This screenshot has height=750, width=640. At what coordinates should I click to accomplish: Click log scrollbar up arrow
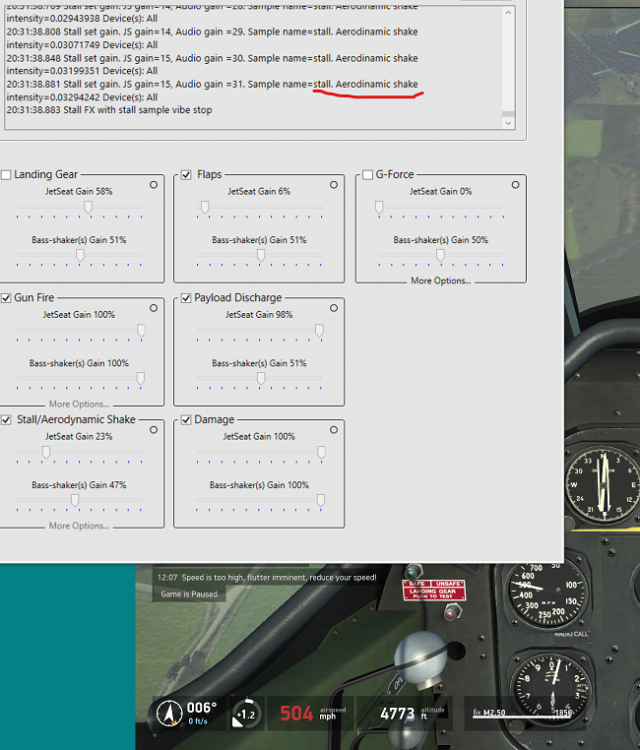[x=508, y=12]
